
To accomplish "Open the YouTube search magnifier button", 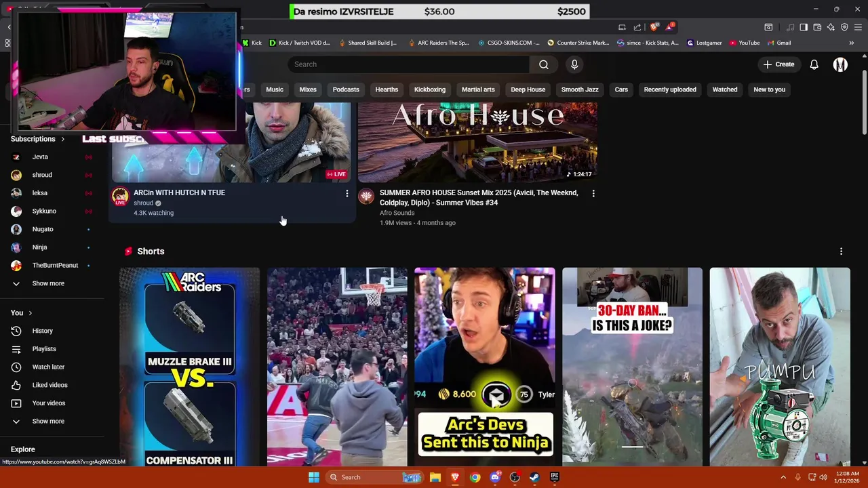I will point(543,64).
